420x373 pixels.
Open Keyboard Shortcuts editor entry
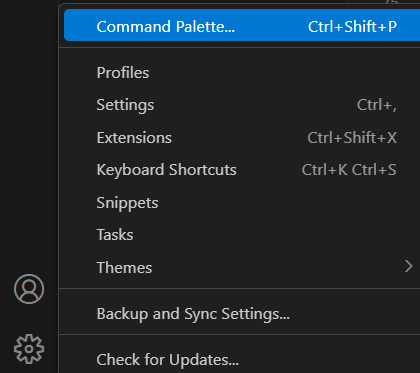pos(166,170)
